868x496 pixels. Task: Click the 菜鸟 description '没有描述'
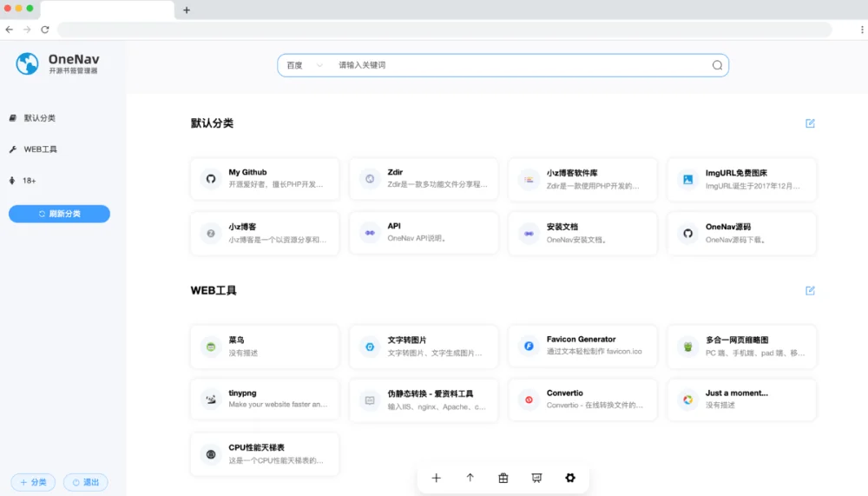pyautogui.click(x=243, y=353)
